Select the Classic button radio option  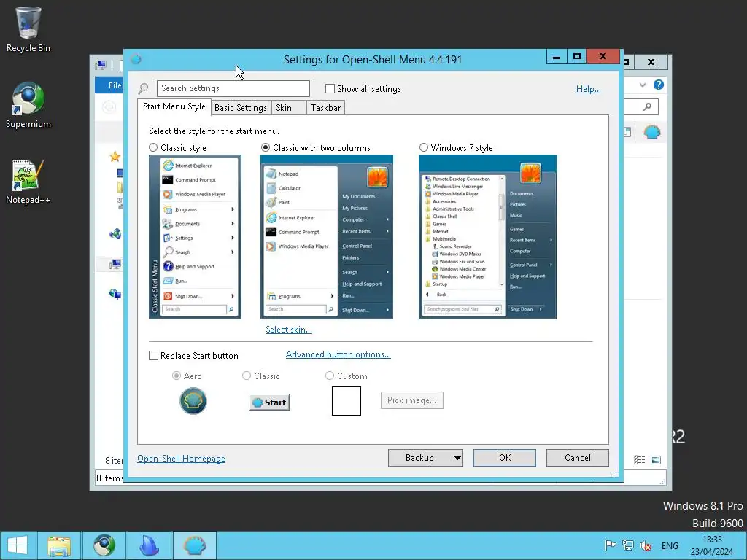(247, 376)
